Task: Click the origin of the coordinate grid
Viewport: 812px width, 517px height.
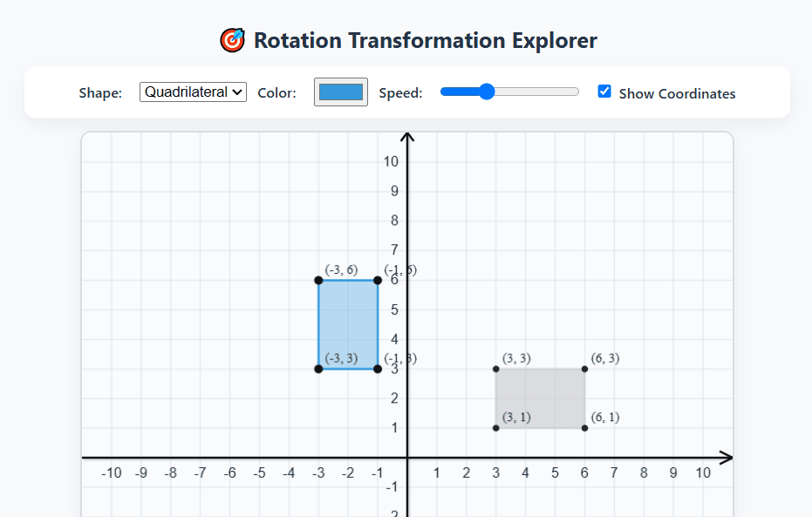Action: click(407, 457)
